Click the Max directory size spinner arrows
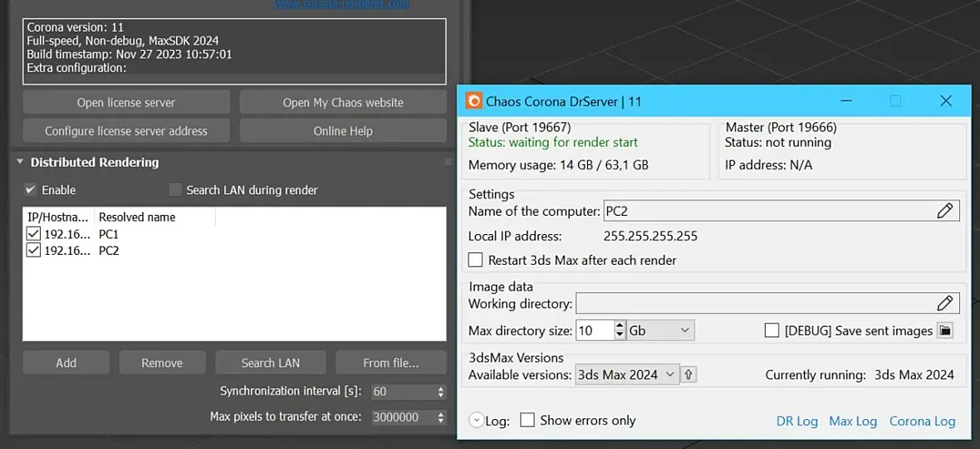980x449 pixels. click(x=620, y=330)
